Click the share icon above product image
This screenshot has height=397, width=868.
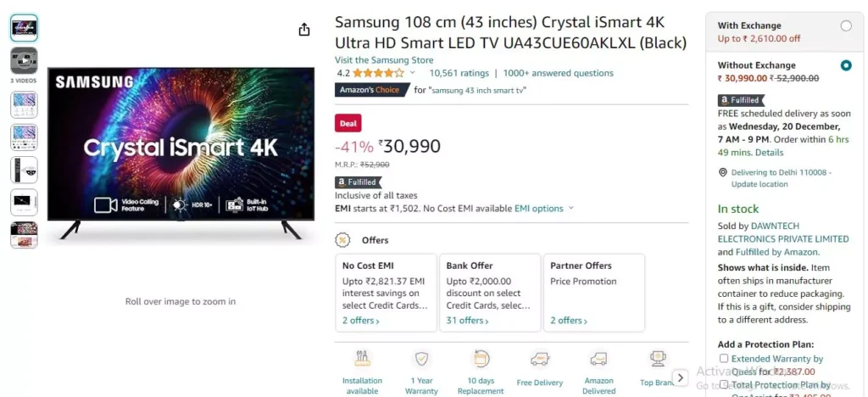[304, 30]
